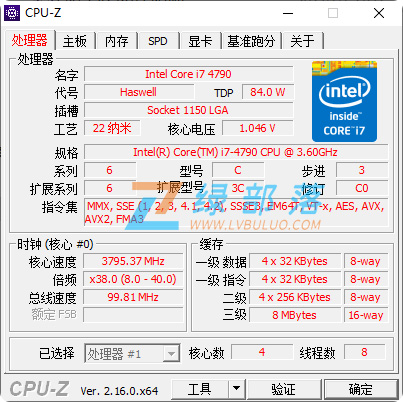Screen dimensions: 403x402
Task: Switch to the 主板 tab
Action: pyautogui.click(x=75, y=41)
